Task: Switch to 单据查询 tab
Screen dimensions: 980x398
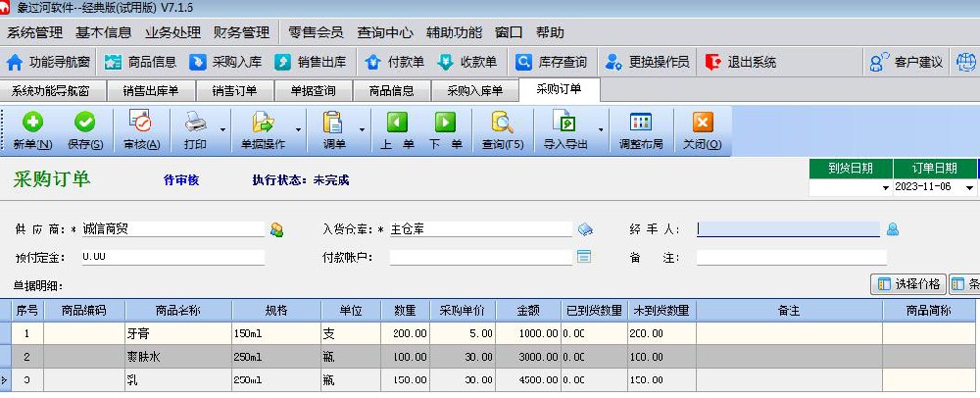Action: pyautogui.click(x=314, y=90)
